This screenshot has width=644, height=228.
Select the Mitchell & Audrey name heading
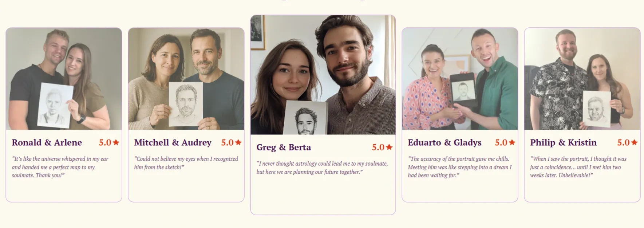173,142
